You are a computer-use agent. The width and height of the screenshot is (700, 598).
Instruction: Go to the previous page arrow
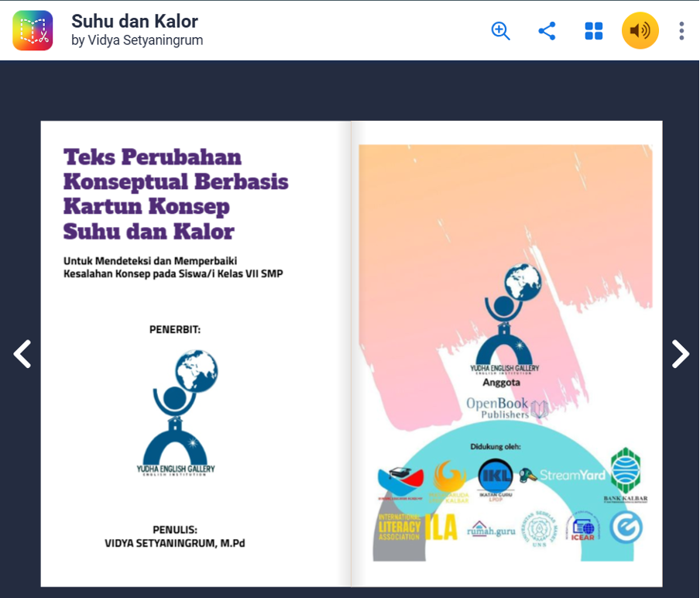(x=22, y=354)
